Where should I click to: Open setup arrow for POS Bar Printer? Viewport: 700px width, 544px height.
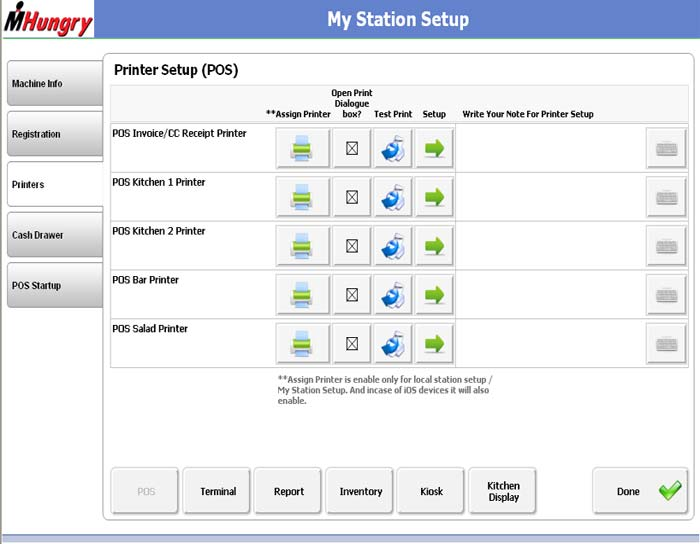pos(434,295)
